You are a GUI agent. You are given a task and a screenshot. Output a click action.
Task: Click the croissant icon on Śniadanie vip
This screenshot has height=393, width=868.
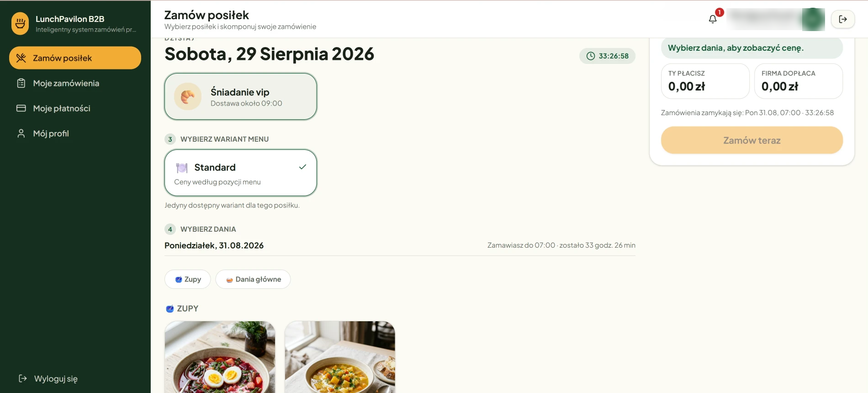[188, 96]
